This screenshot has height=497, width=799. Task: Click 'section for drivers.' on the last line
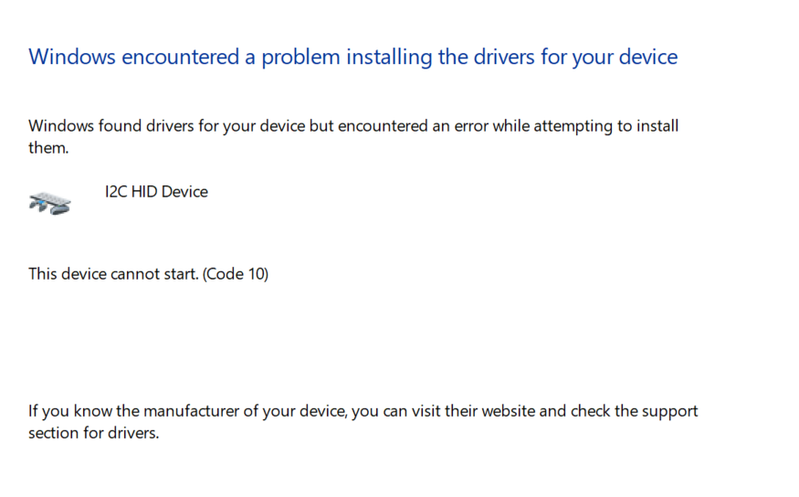[94, 435]
